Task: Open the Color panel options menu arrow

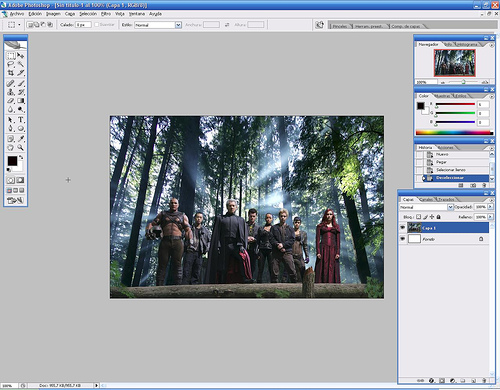Action: [491, 96]
